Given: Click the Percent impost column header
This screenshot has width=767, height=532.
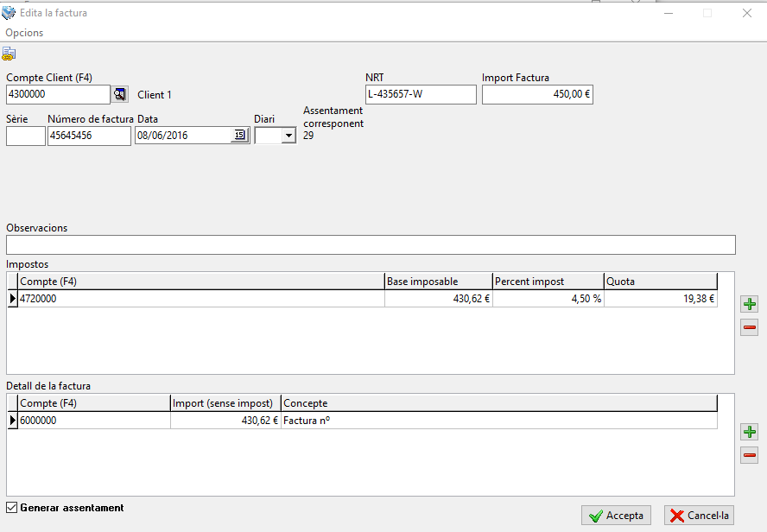Looking at the screenshot, I should [548, 282].
